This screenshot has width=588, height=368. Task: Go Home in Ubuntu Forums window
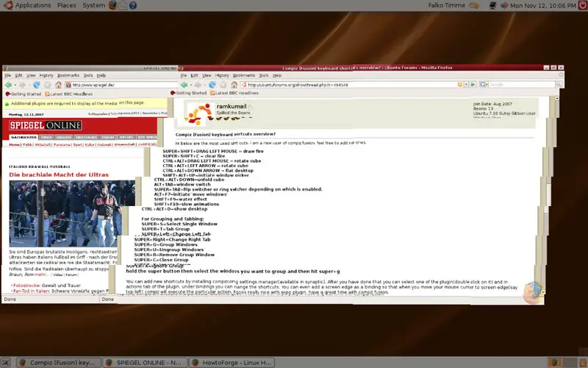(234, 85)
